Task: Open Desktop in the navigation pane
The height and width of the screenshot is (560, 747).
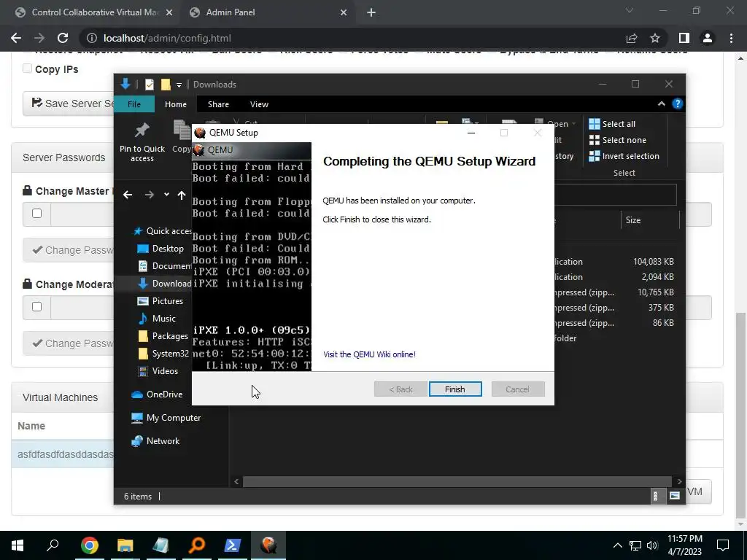Action: [160, 249]
